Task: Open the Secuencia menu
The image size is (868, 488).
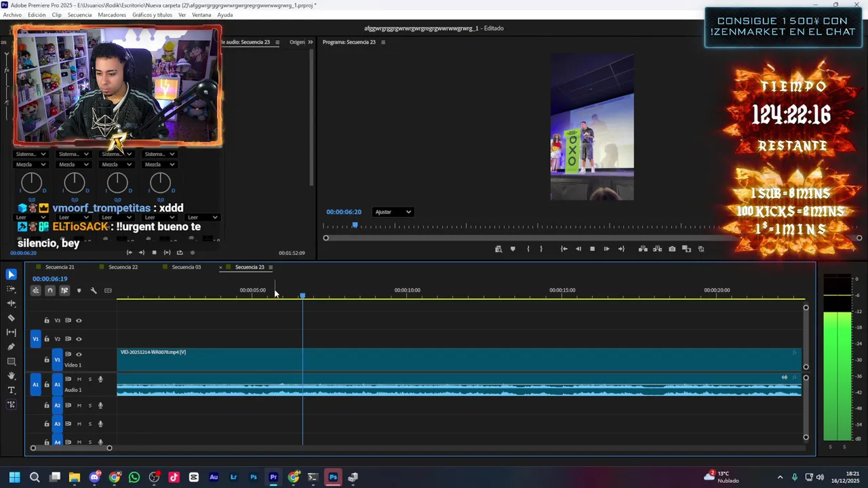Action: coord(79,15)
